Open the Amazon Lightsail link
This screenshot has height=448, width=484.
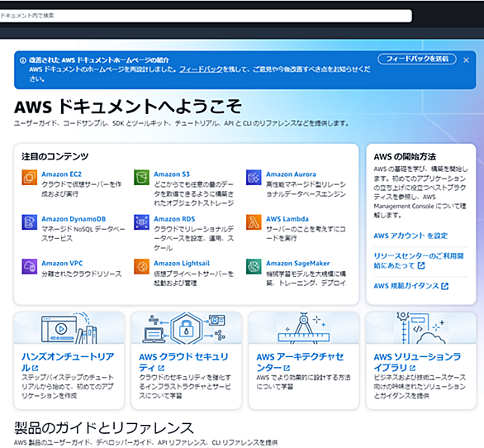[182, 264]
